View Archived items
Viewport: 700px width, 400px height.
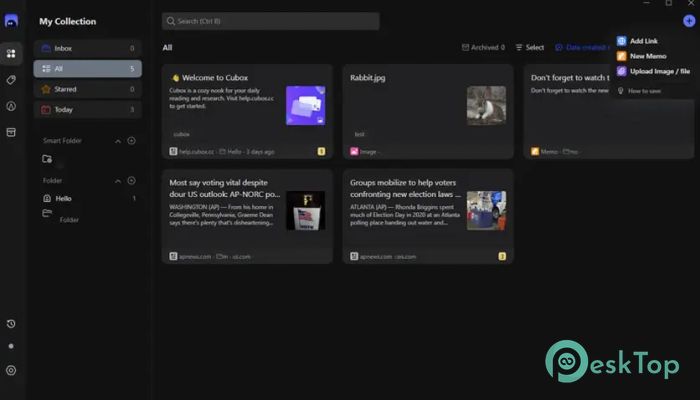pos(483,47)
